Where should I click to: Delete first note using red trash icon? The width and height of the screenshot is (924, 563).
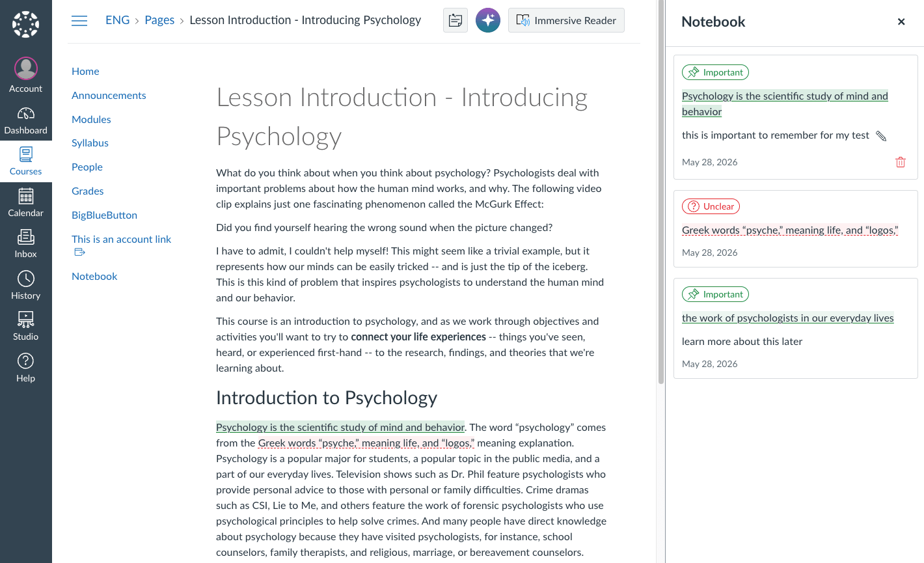(x=901, y=162)
